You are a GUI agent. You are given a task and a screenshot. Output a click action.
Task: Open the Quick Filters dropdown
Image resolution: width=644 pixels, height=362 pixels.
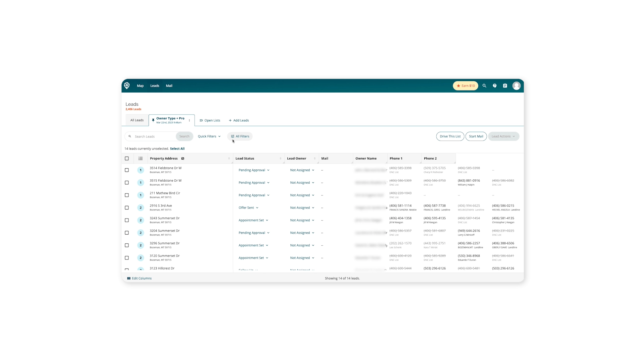coord(209,136)
